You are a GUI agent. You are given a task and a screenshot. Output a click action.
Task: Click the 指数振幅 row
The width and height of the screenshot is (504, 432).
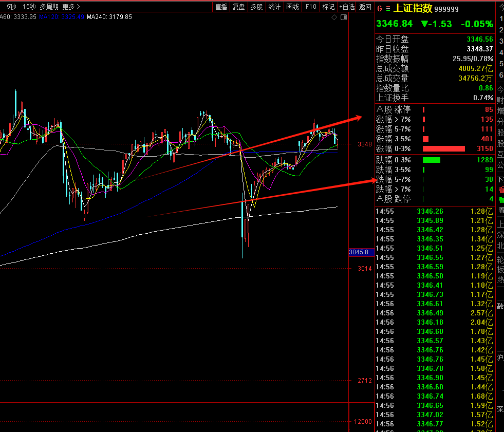click(435, 59)
